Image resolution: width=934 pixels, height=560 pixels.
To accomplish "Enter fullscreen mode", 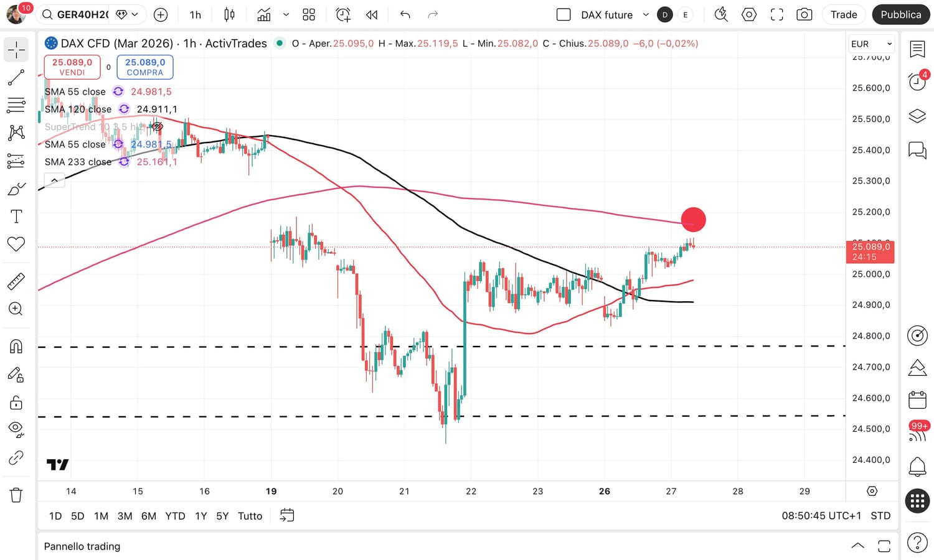I will [777, 14].
